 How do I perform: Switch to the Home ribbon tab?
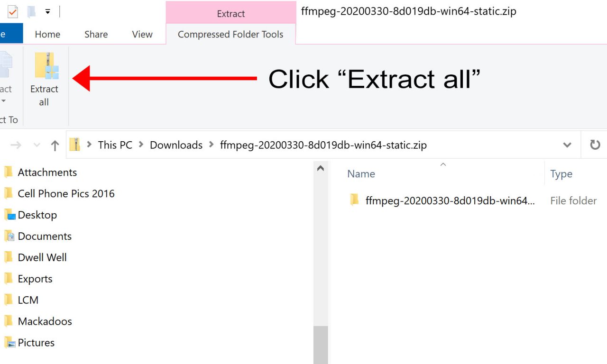pos(47,35)
